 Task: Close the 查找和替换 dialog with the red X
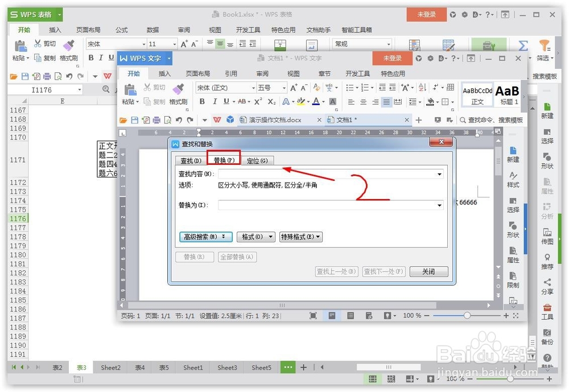coord(442,142)
